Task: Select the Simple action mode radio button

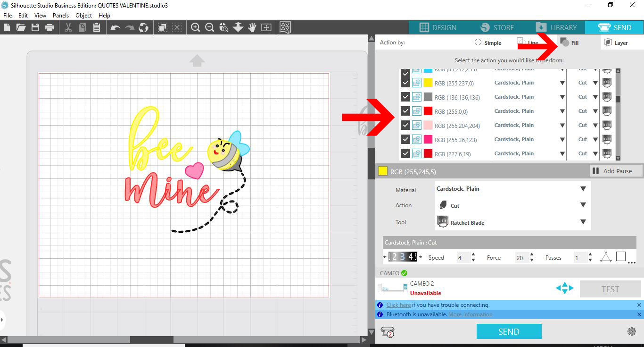Action: [478, 42]
